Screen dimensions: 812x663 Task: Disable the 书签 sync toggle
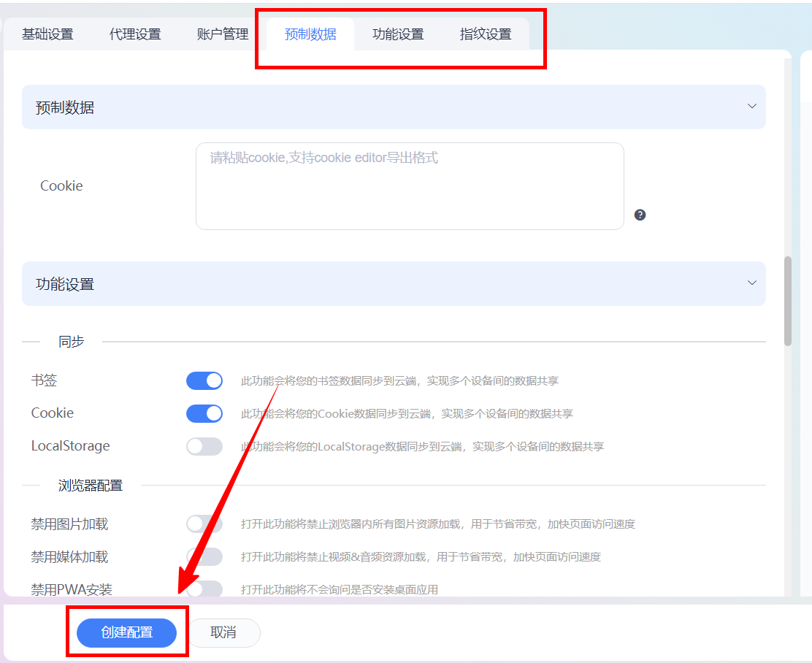point(204,380)
